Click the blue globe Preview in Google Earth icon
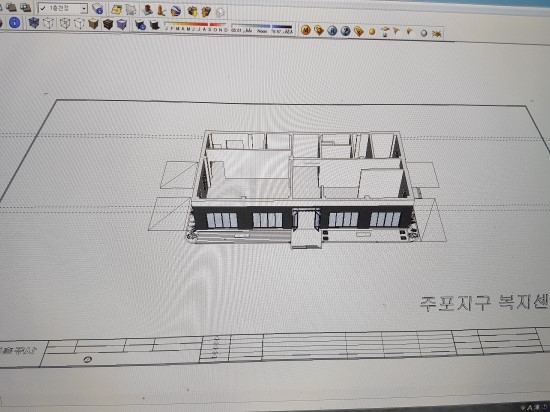This screenshot has height=412, width=550. click(176, 11)
